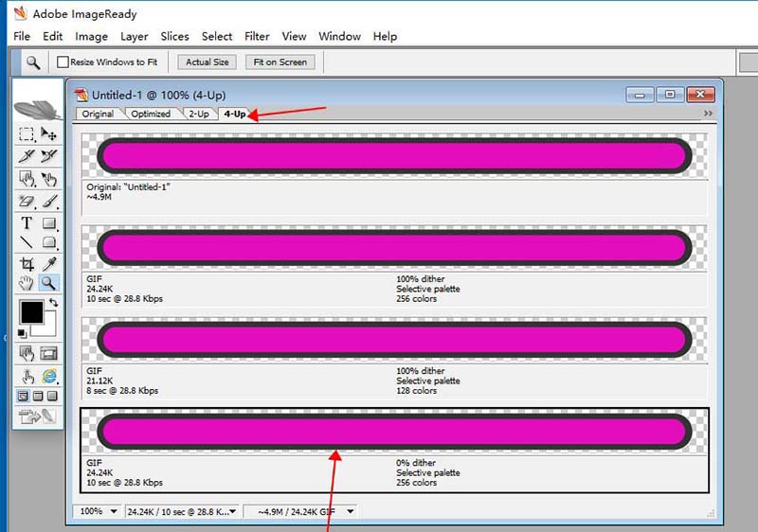Open the Layer menu

coord(134,36)
